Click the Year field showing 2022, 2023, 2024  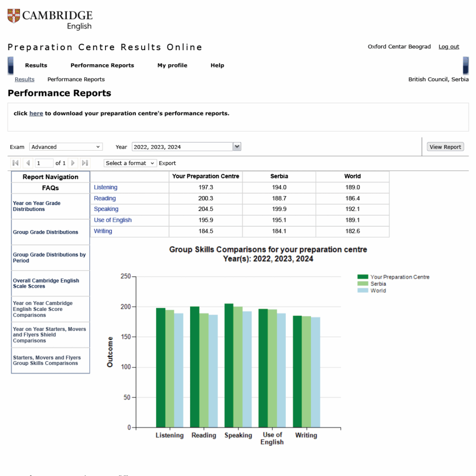click(182, 147)
